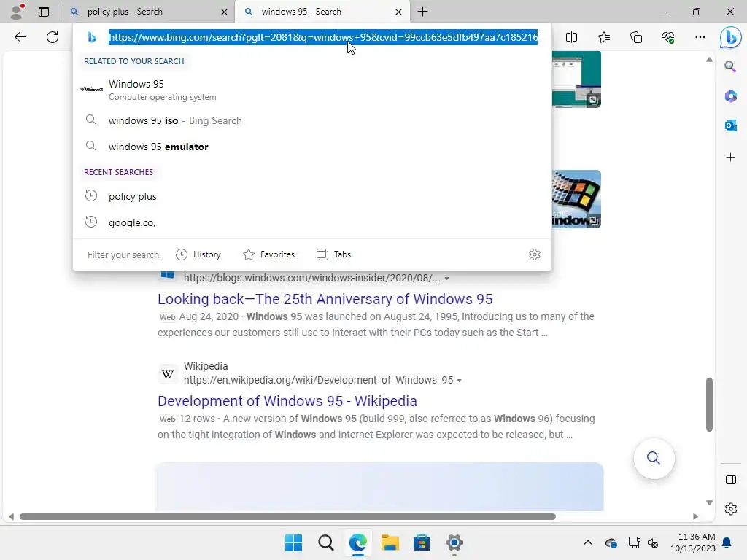Image resolution: width=747 pixels, height=560 pixels.
Task: Open the 11:36 AM date and time
Action: pyautogui.click(x=693, y=542)
